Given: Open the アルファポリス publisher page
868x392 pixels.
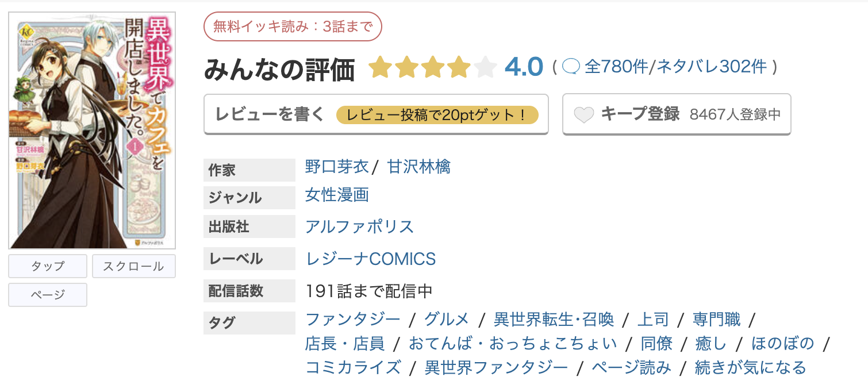Looking at the screenshot, I should coord(358,226).
